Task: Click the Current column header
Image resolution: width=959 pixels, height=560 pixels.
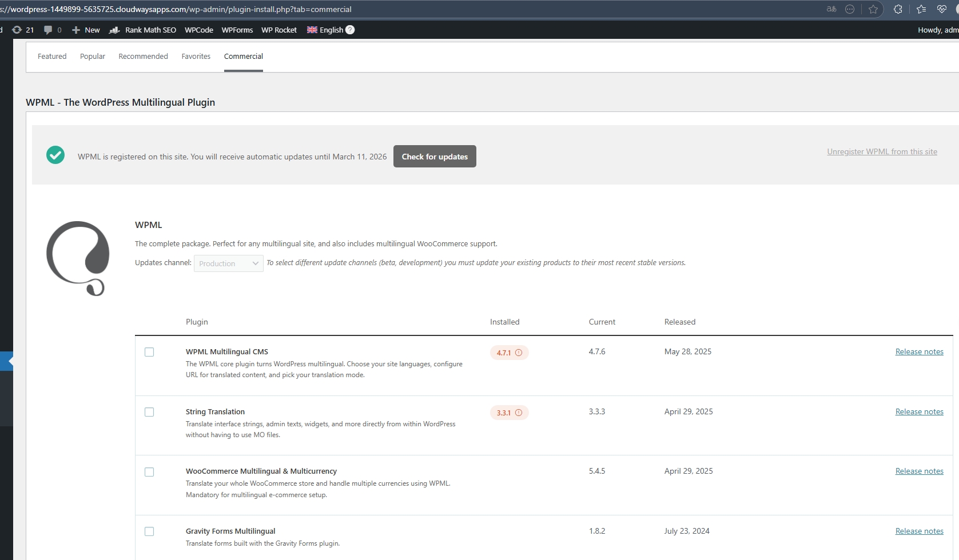Action: click(x=602, y=322)
